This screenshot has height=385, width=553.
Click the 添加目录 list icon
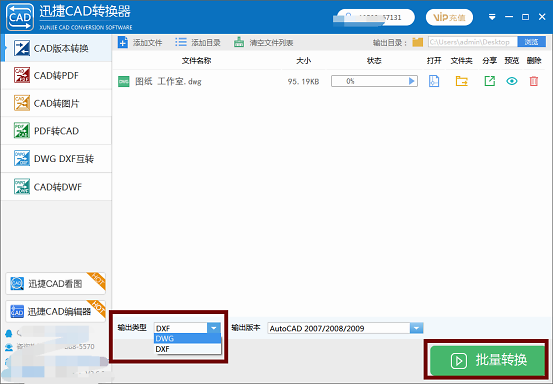tap(181, 42)
